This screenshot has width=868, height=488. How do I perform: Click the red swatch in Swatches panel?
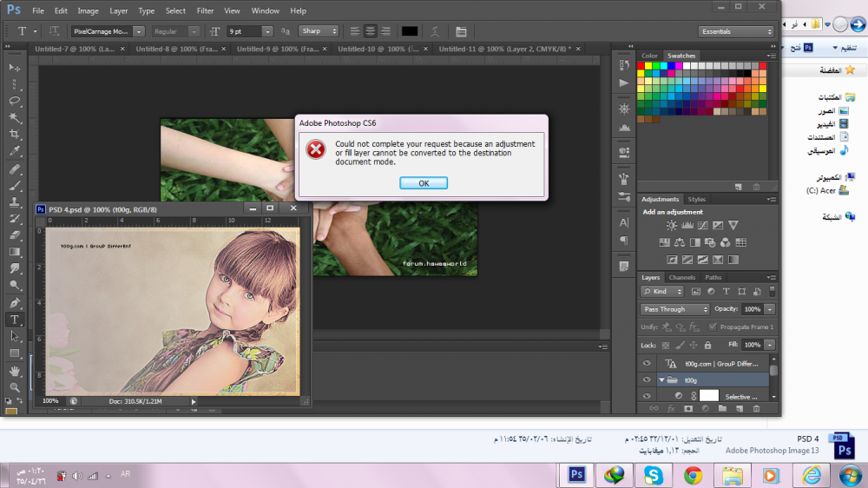point(642,66)
